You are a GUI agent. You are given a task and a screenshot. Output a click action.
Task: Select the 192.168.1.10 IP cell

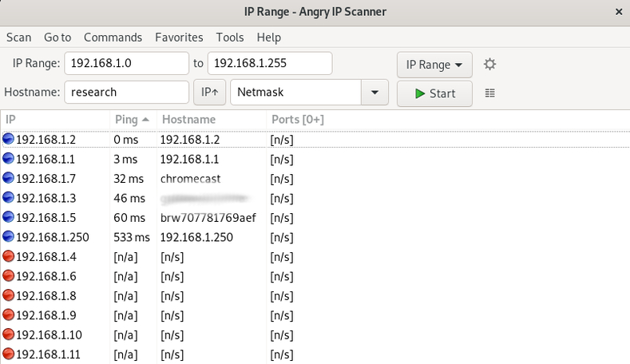tap(49, 334)
